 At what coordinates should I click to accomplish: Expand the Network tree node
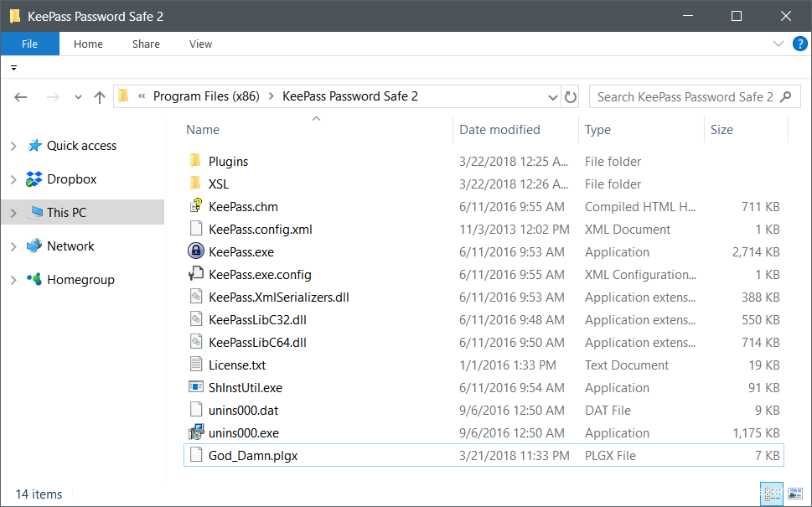click(13, 246)
